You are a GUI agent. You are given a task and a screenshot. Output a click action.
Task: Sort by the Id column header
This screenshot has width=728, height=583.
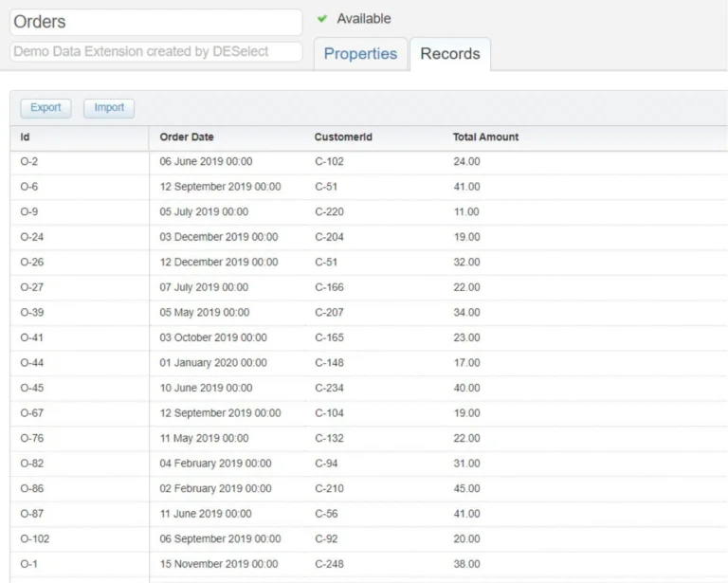26,137
